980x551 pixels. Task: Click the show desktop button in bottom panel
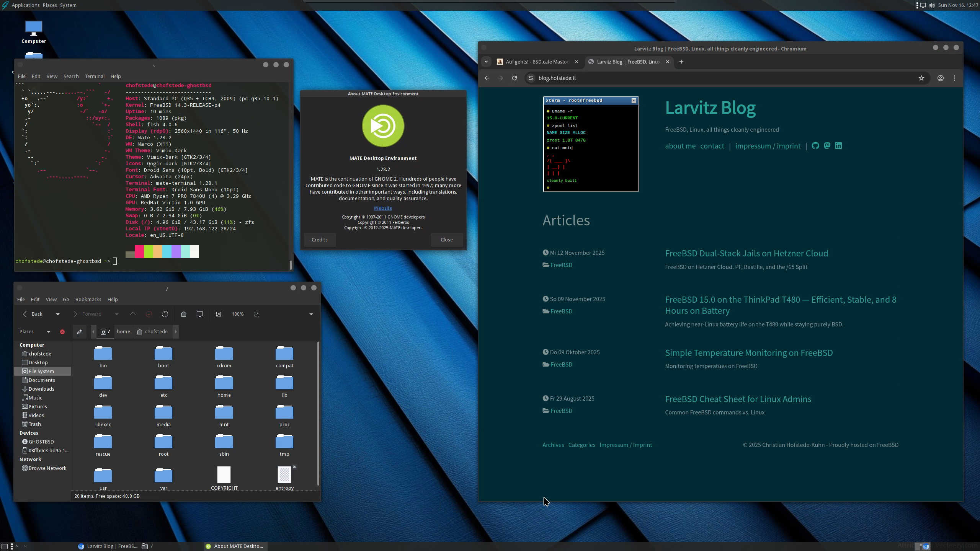pos(5,546)
